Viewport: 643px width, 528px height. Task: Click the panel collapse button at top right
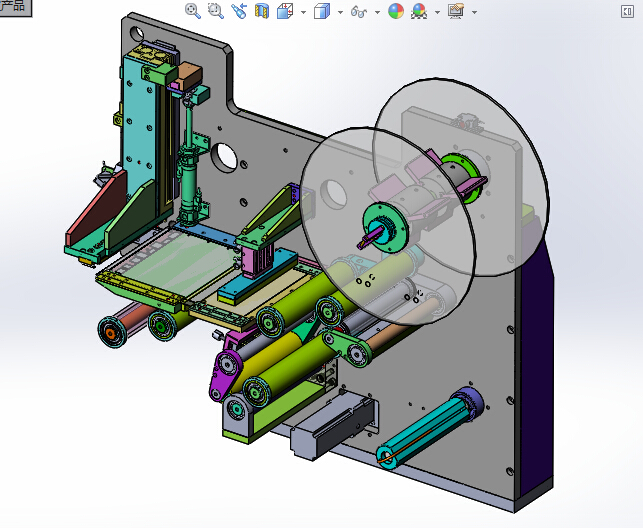click(627, 11)
